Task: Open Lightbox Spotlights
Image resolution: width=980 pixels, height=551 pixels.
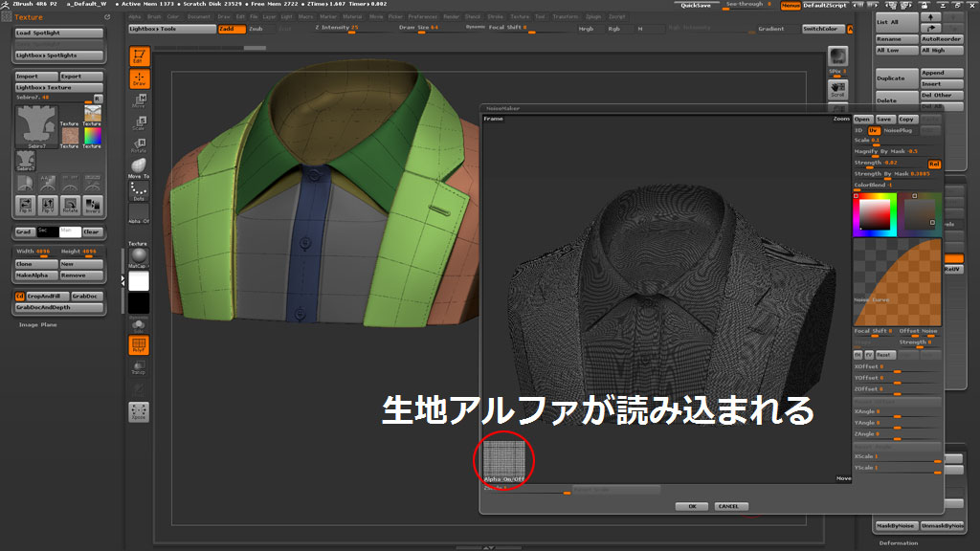Action: tap(58, 55)
